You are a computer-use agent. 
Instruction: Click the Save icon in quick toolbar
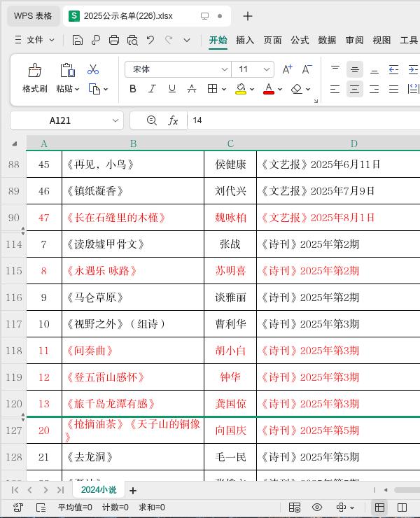pyautogui.click(x=77, y=41)
